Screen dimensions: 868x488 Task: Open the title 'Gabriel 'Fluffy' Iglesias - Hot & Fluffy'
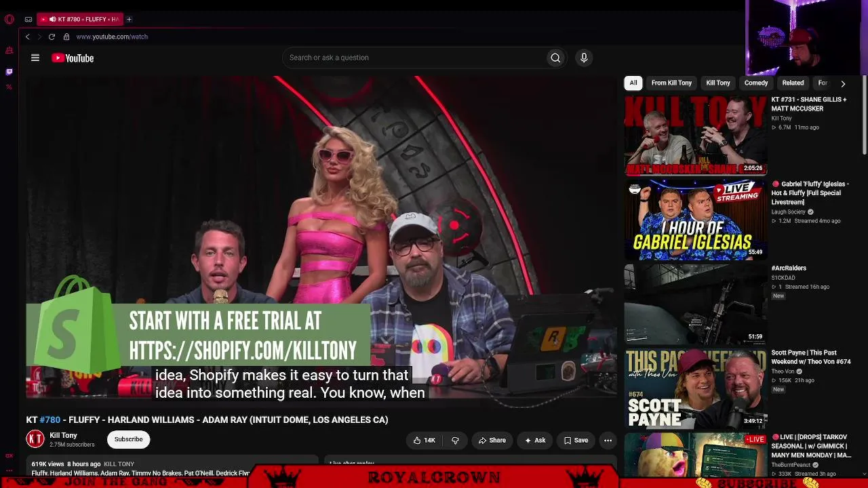(810, 193)
